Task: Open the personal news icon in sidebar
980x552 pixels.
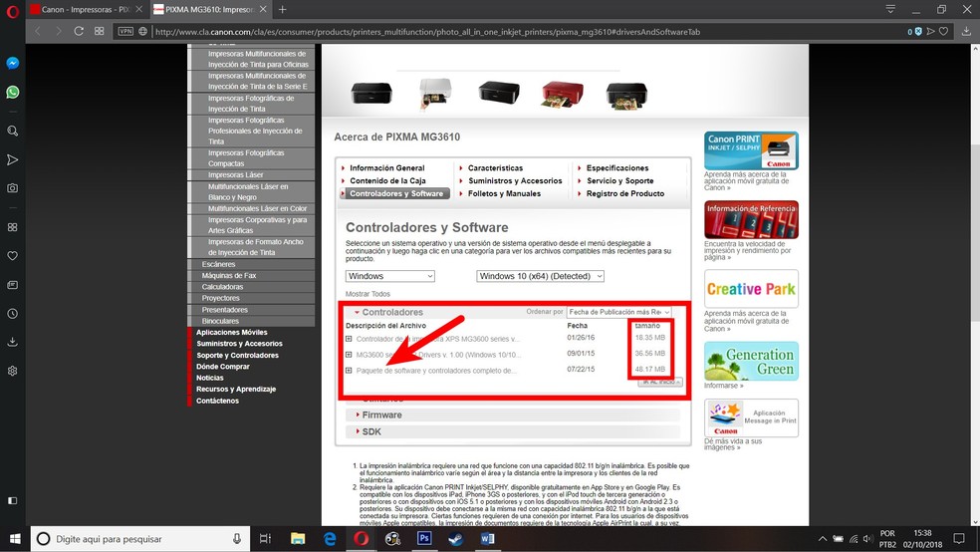Action: [13, 284]
